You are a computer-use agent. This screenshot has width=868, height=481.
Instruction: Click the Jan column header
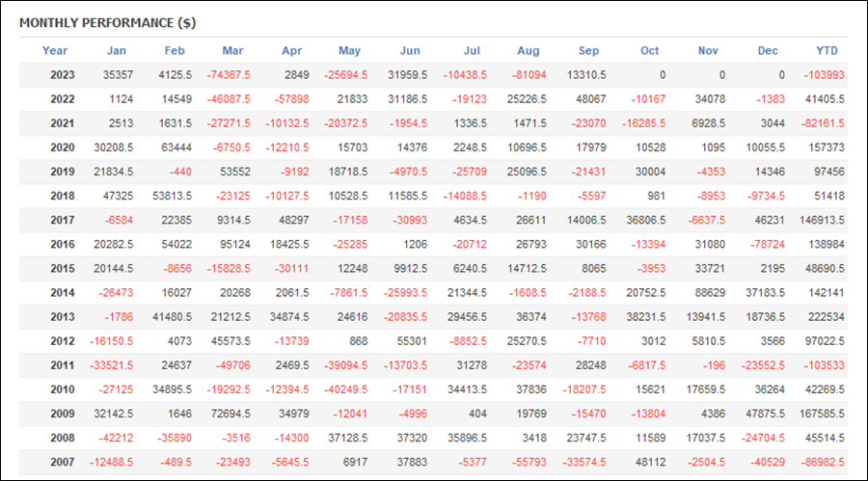pos(117,51)
